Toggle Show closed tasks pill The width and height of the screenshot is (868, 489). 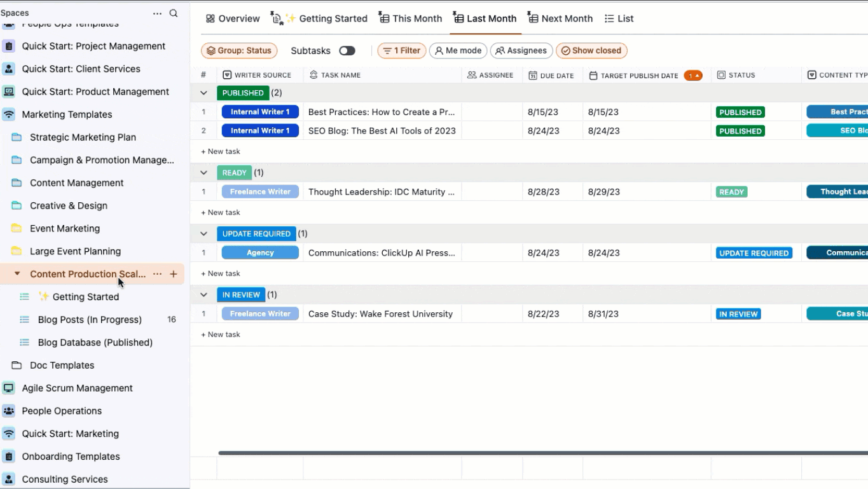(x=591, y=51)
